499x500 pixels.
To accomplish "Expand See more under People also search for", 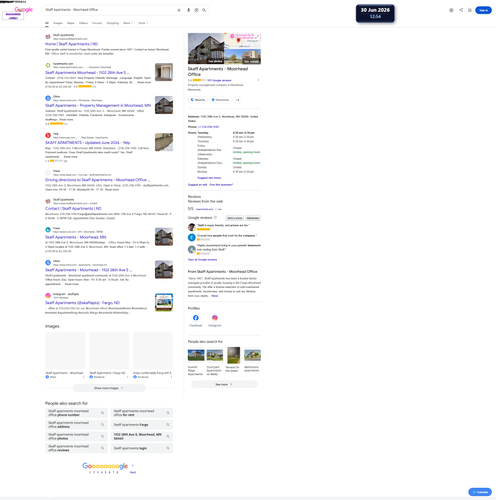I will click(x=224, y=384).
